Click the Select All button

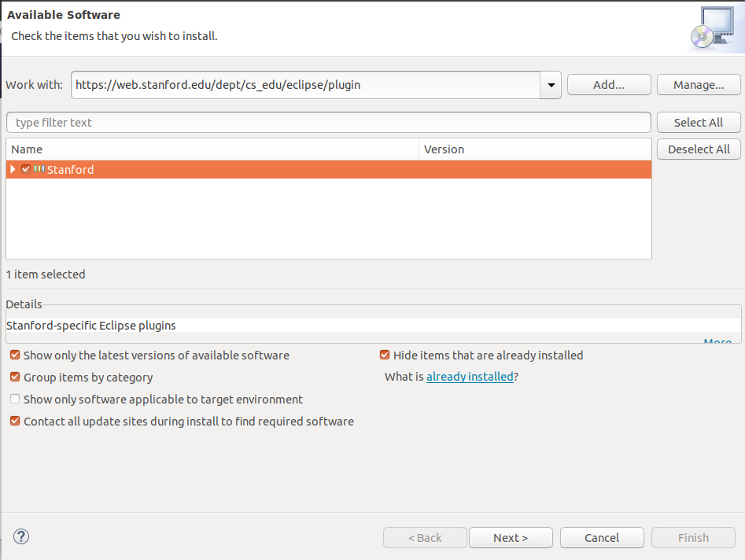point(699,123)
